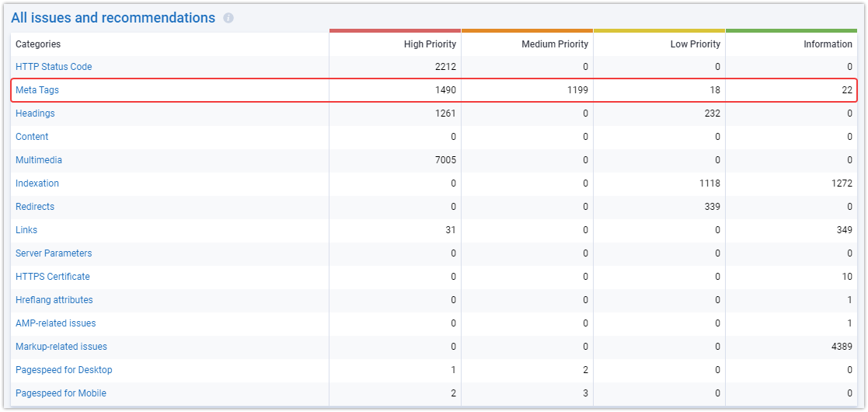This screenshot has width=868, height=412.
Task: Click the 1199 medium priority Meta Tags value
Action: (577, 90)
